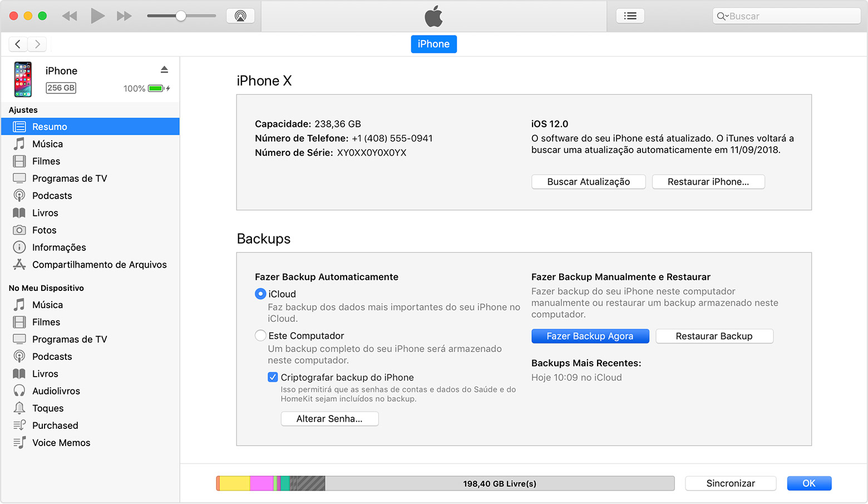
Task: Click in the Buscar search field
Action: coord(787,16)
